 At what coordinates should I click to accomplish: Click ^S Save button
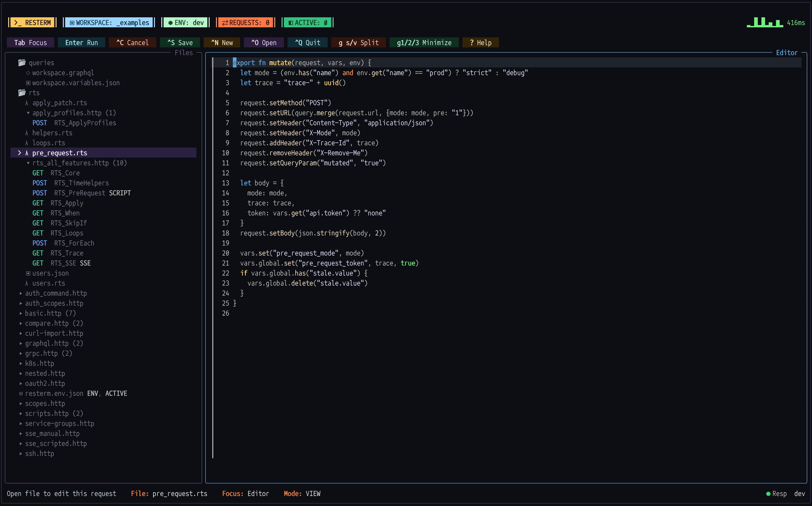180,43
